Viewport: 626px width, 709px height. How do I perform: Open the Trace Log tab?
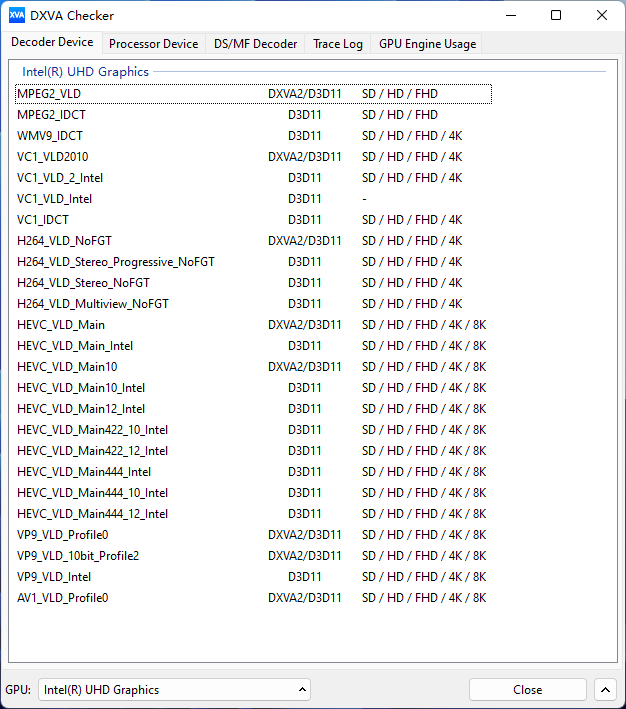pyautogui.click(x=337, y=44)
